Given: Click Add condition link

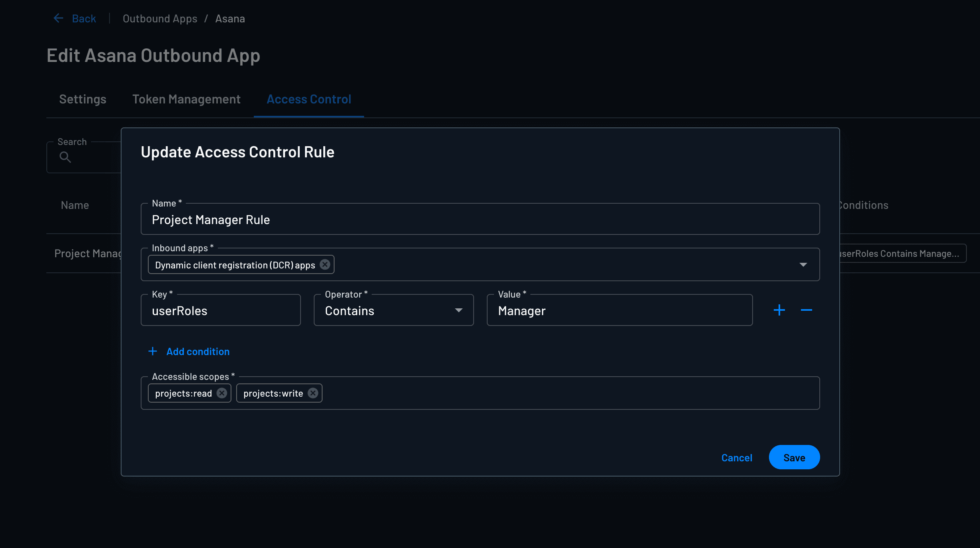Looking at the screenshot, I should point(198,351).
